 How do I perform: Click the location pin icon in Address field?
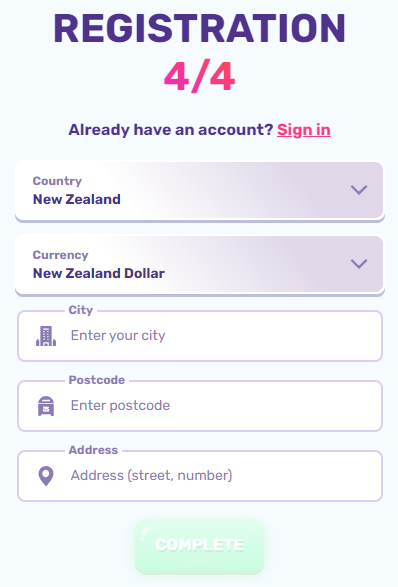(46, 476)
